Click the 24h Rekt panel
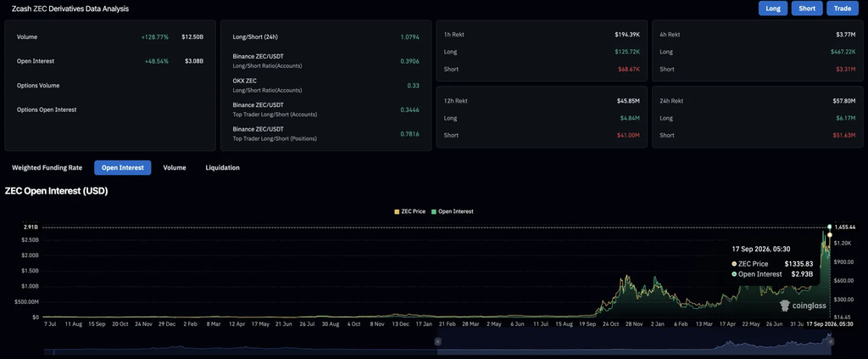Viewport: 868px width, 359px height. click(x=758, y=118)
